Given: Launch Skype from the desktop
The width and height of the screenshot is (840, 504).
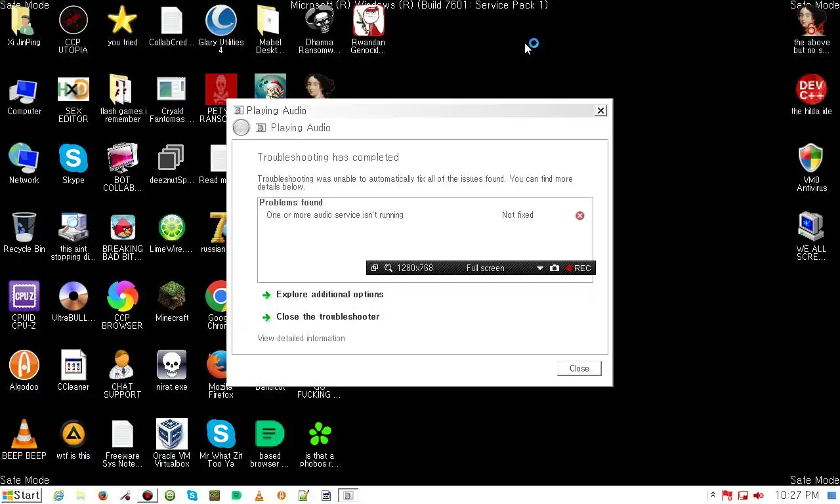Looking at the screenshot, I should [x=73, y=164].
